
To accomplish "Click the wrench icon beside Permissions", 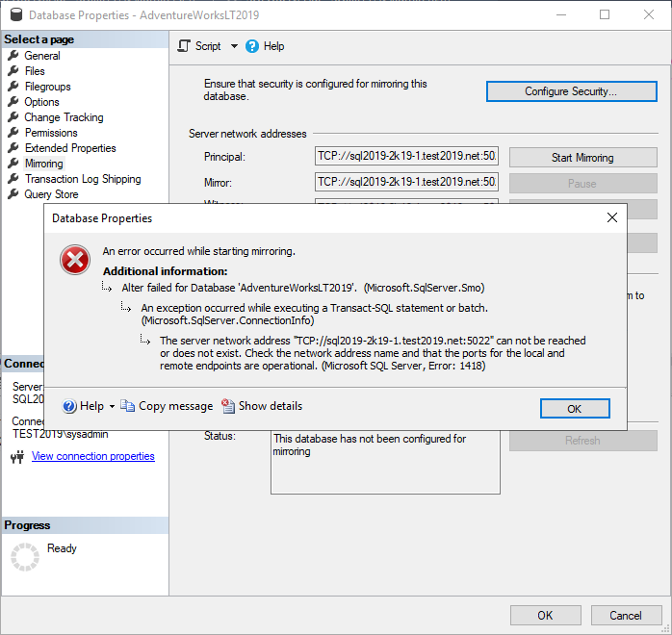I will pos(13,133).
